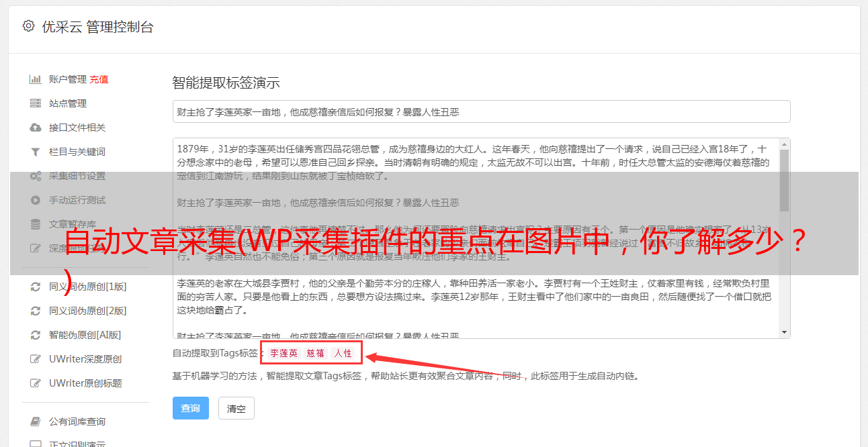Open 账户管理 via its bar chart icon
Screen dimensions: 868x447
tap(36, 79)
